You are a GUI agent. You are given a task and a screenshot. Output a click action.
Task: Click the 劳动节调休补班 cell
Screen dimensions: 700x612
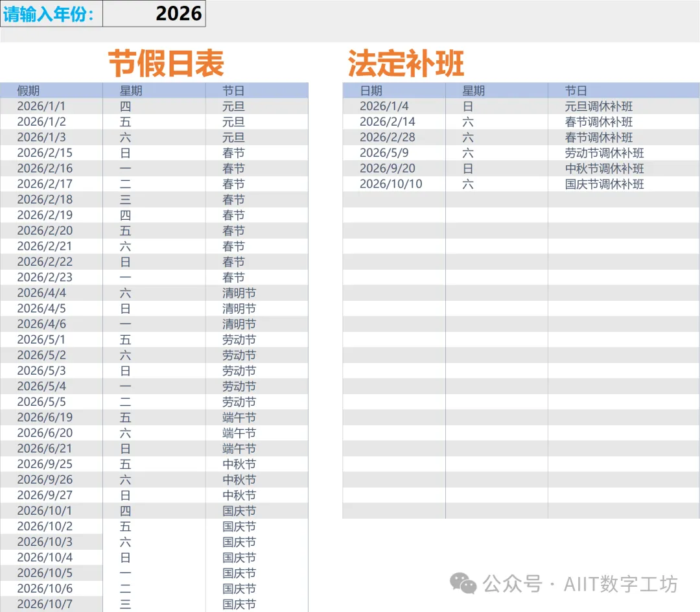tap(604, 153)
